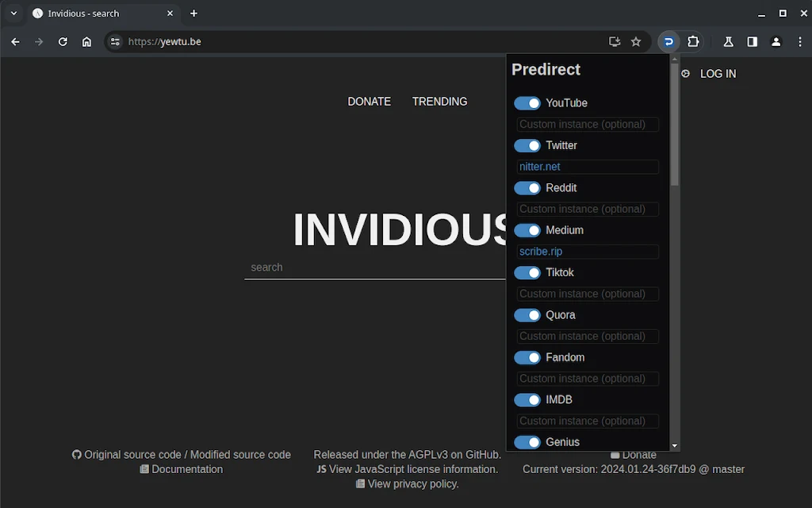This screenshot has height=508, width=812.
Task: Click the install app icon in address bar
Action: tap(615, 42)
